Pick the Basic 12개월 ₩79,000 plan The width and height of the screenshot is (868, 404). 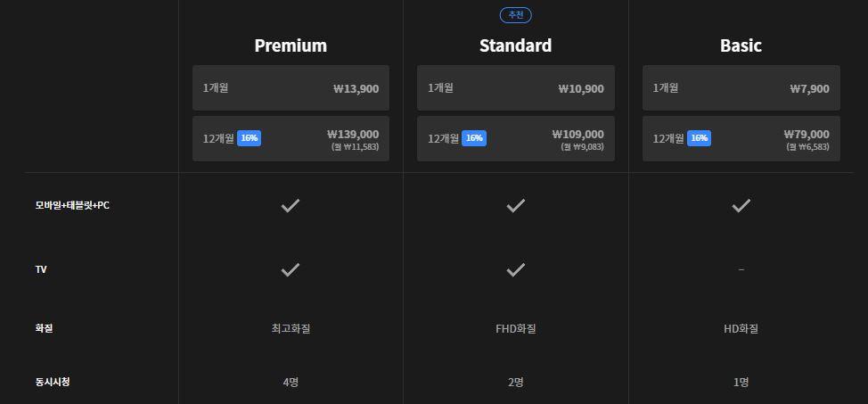pos(741,138)
